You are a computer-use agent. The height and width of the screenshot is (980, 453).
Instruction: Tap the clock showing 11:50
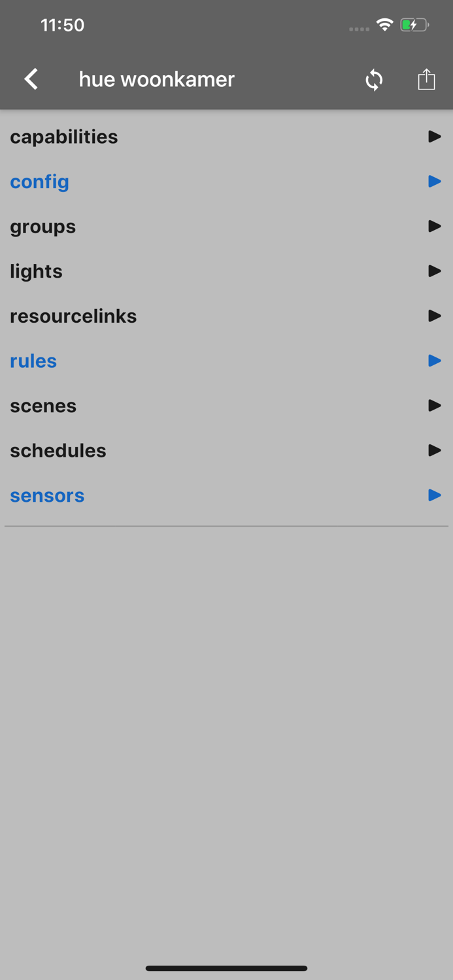point(62,25)
